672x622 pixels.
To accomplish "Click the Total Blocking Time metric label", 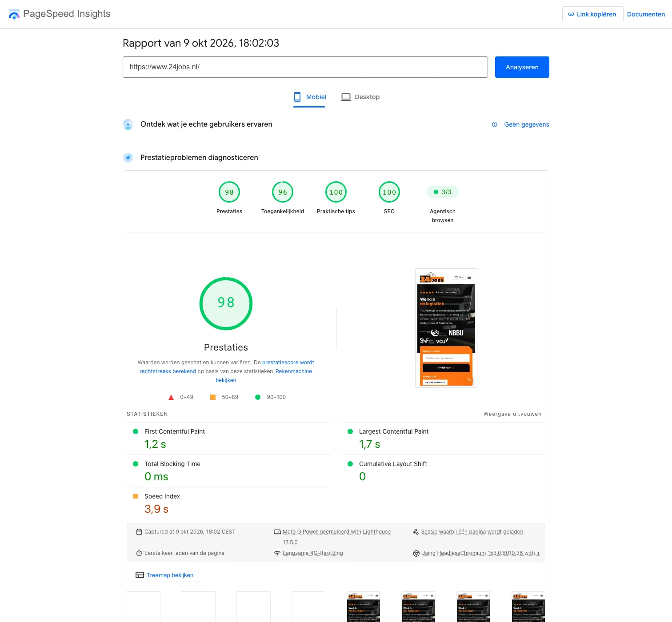I will [172, 464].
